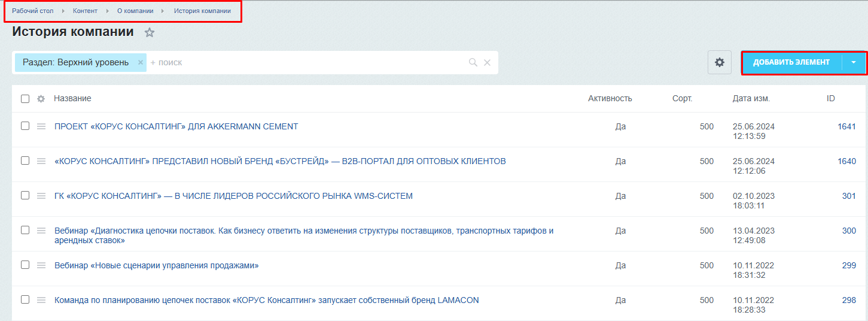
Task: Open 'Вебинар «Новые сценарии управления продажами»'
Action: 157,265
